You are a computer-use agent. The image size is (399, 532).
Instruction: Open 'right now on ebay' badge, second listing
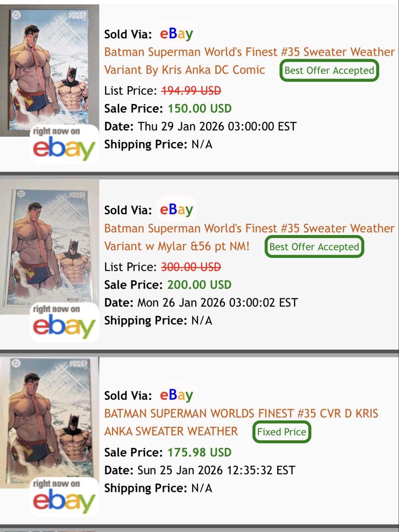point(64,322)
